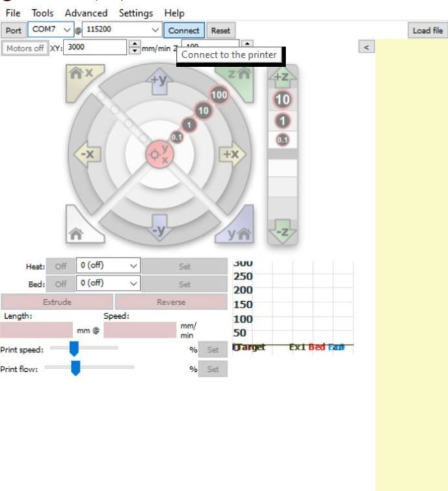Jog toward -X with the arrow

point(88,154)
